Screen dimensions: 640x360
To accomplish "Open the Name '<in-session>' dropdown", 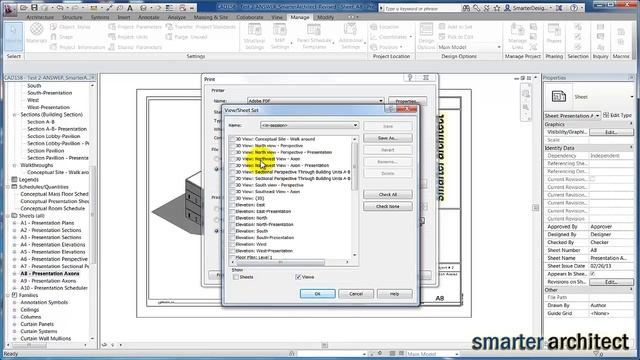I will 355,125.
